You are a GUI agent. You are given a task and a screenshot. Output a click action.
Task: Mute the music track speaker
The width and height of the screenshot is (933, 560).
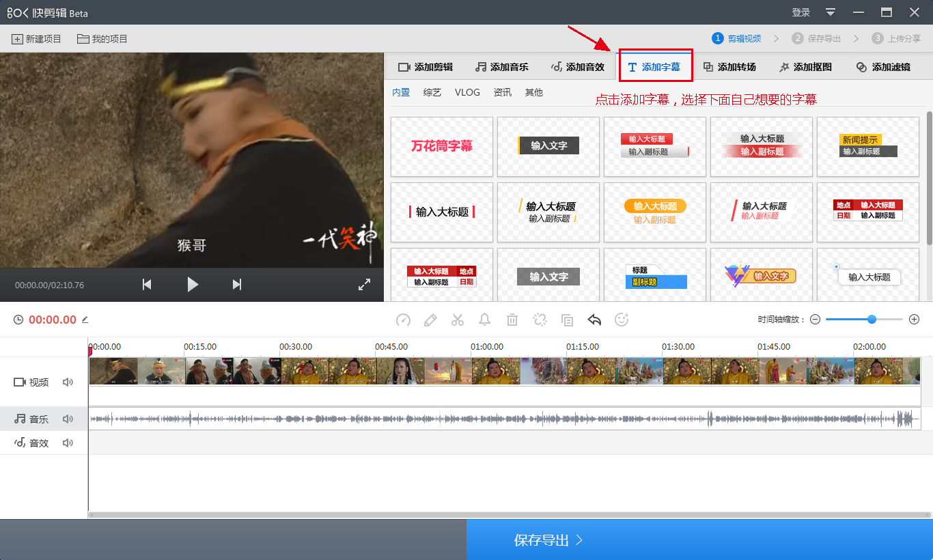coord(68,419)
